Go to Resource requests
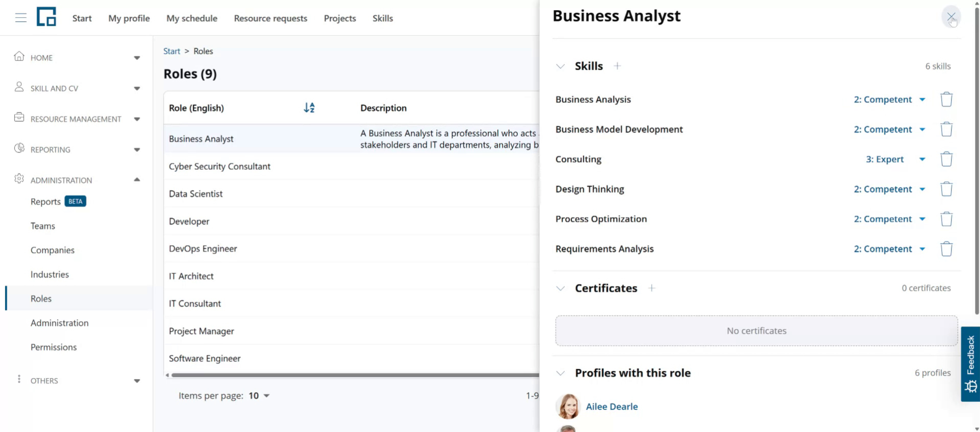The image size is (980, 432). (271, 18)
